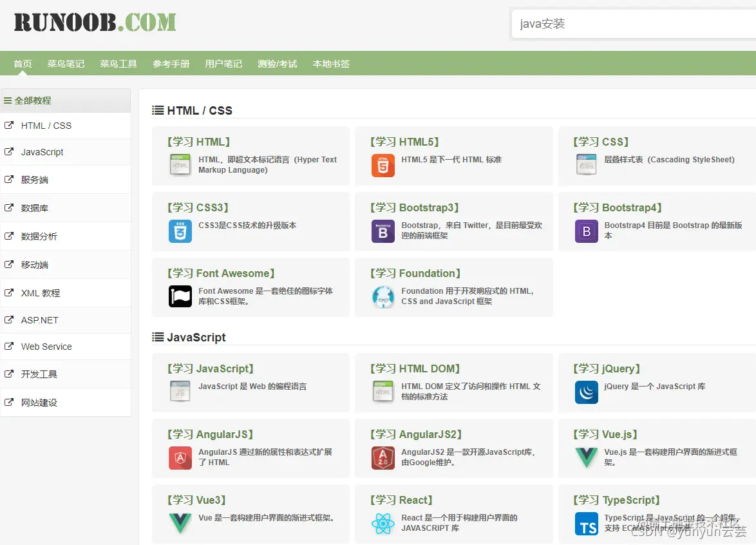Click external-link icon beside HTML / CSS sidebar item
The image size is (756, 545).
point(8,126)
